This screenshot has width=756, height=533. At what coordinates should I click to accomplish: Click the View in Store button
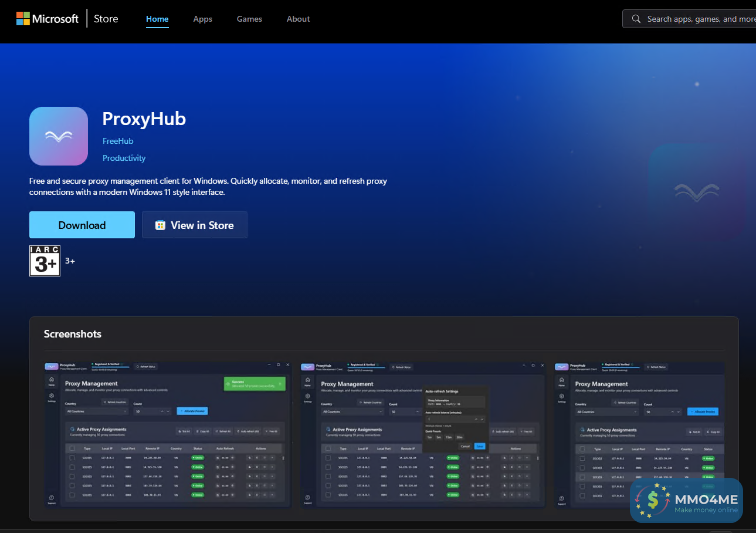coord(195,225)
